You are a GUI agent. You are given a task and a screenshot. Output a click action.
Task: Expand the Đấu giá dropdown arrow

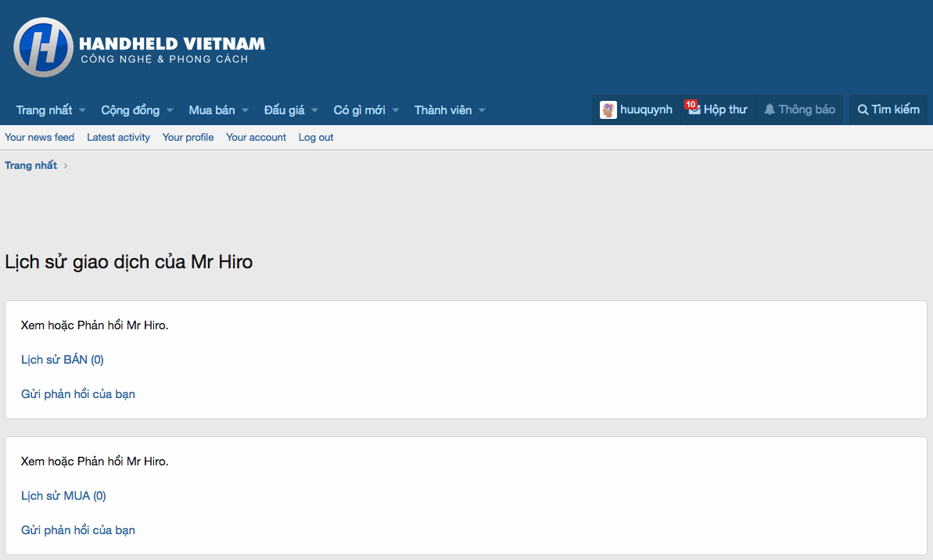click(314, 110)
